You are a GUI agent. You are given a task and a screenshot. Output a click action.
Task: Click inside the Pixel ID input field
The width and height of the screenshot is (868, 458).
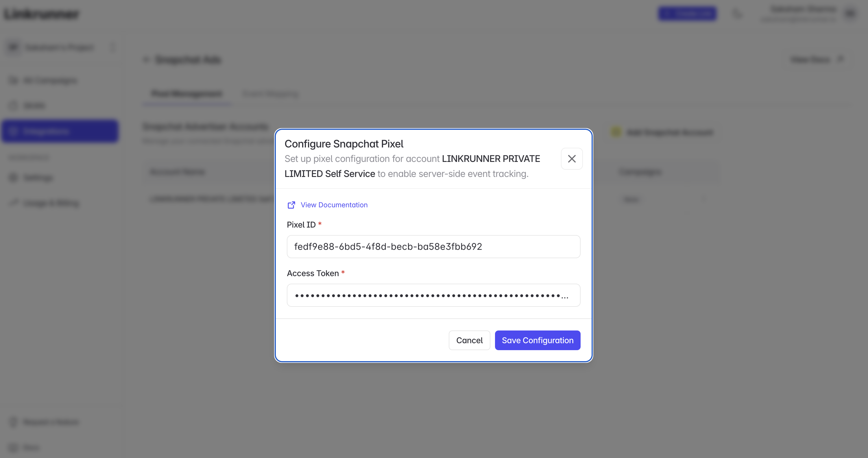point(433,246)
